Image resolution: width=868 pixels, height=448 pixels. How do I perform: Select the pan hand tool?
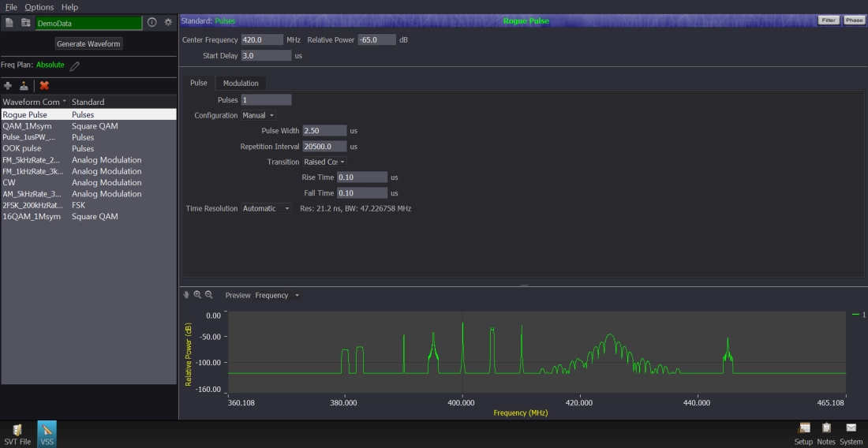[187, 294]
